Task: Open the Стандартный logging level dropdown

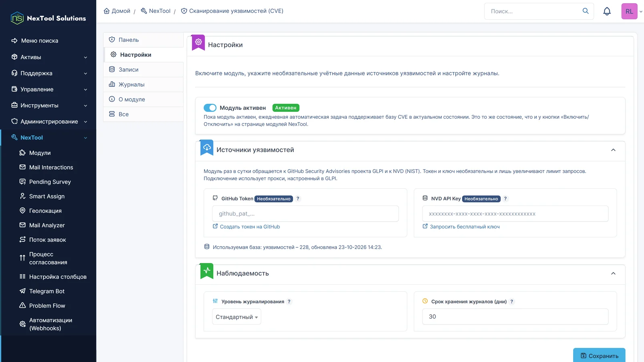Action: (x=237, y=317)
